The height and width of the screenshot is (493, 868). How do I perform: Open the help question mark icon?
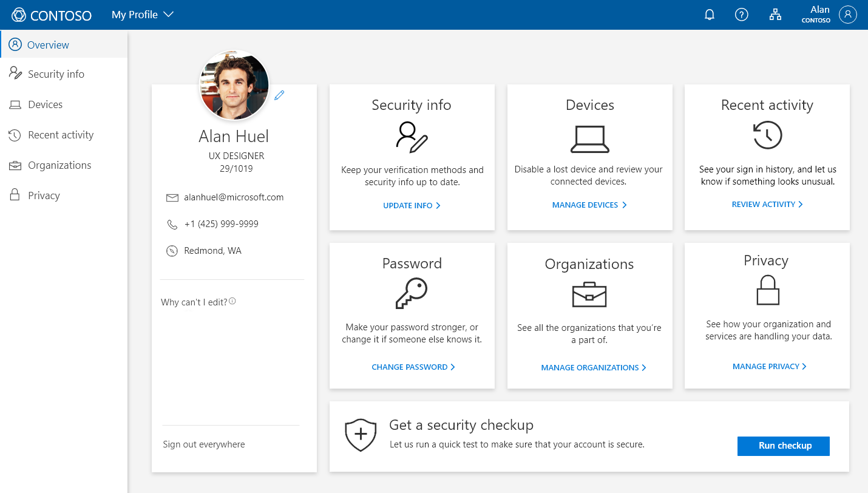[741, 15]
